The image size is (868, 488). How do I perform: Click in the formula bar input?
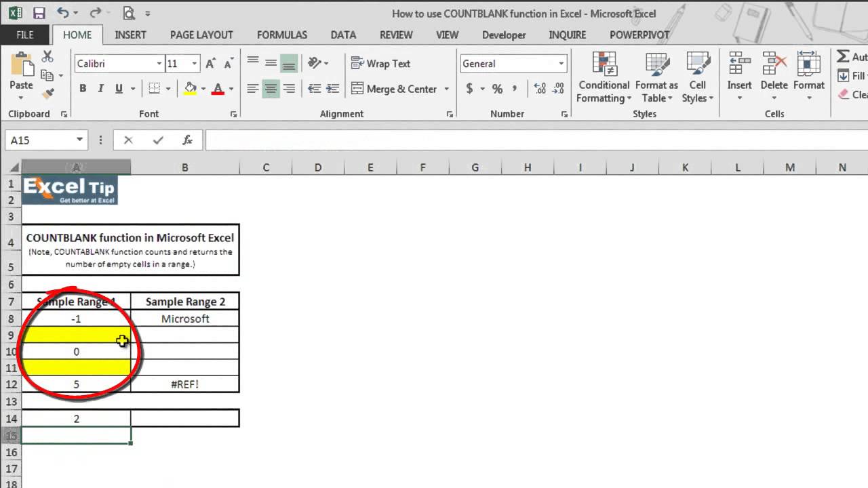(x=536, y=140)
